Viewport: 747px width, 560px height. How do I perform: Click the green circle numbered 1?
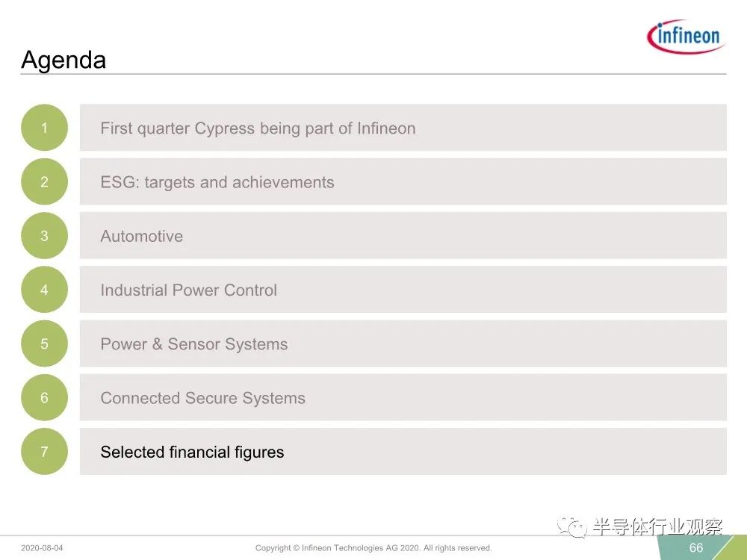coord(44,128)
